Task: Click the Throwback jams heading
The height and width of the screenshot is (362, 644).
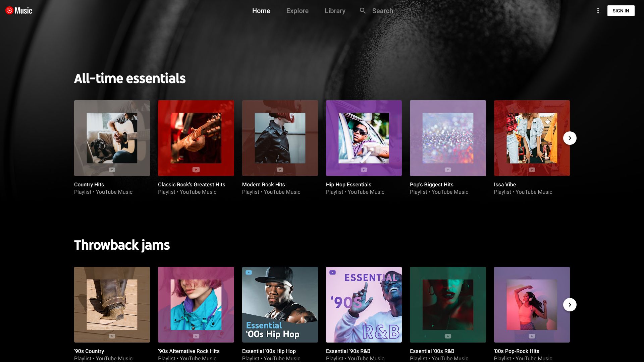Action: pos(122,245)
